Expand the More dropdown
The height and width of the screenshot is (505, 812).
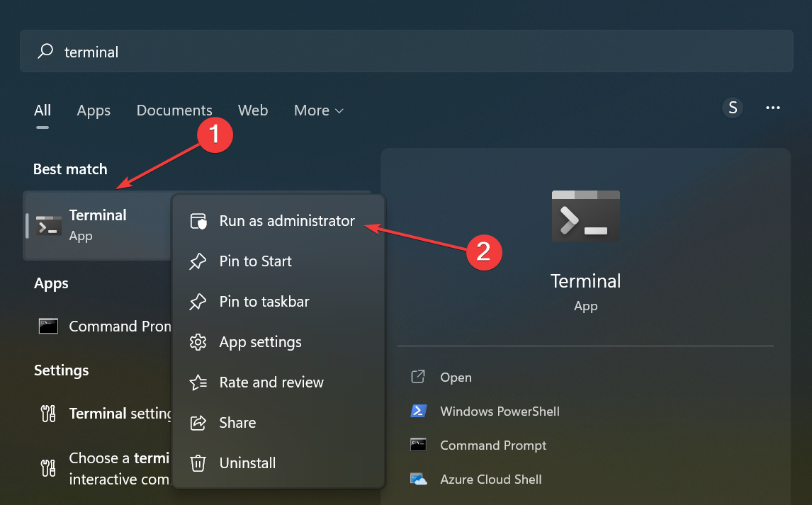pos(318,110)
